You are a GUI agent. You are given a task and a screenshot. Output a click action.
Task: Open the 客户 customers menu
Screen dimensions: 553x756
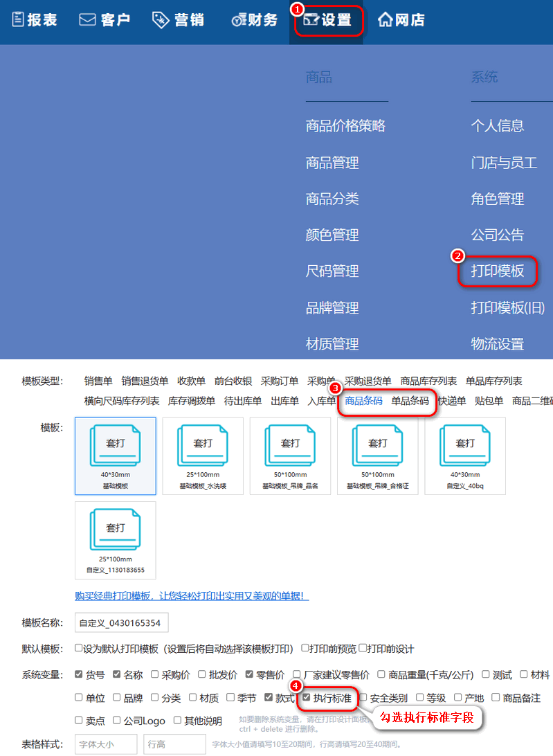[105, 20]
